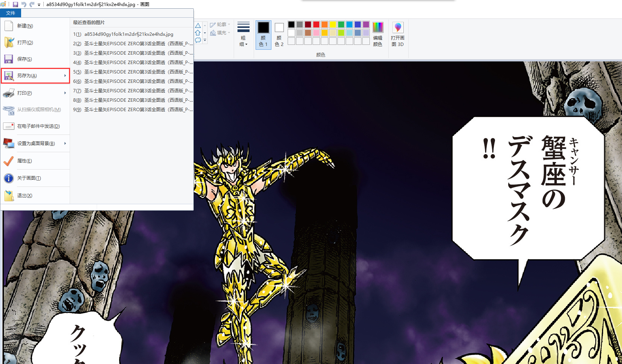Click 打开画图 3D button

398,34
